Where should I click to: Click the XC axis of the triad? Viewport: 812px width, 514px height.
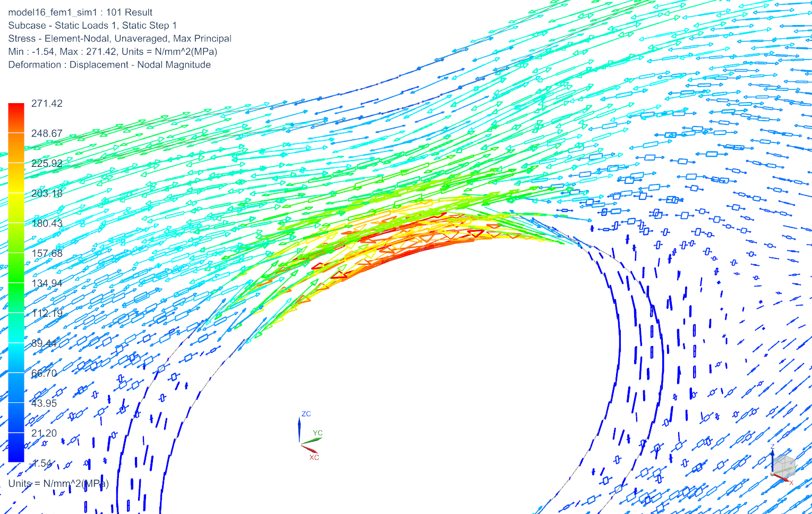coord(309,449)
